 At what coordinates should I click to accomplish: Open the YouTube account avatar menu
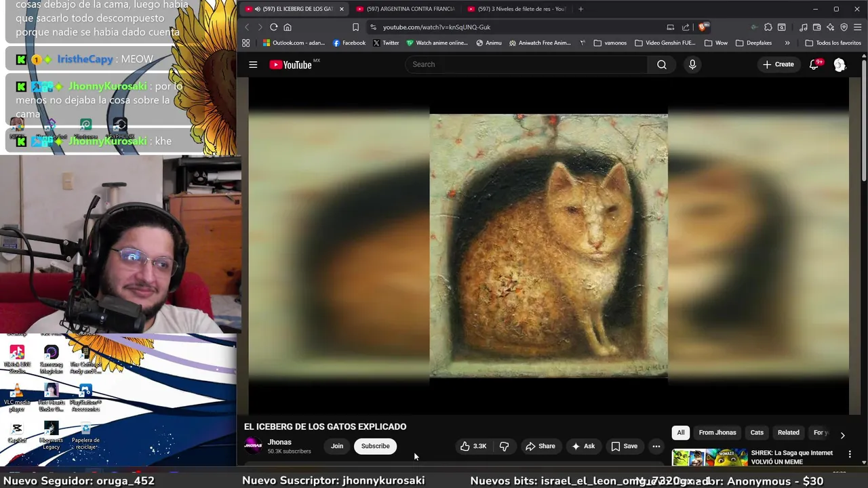coord(840,64)
